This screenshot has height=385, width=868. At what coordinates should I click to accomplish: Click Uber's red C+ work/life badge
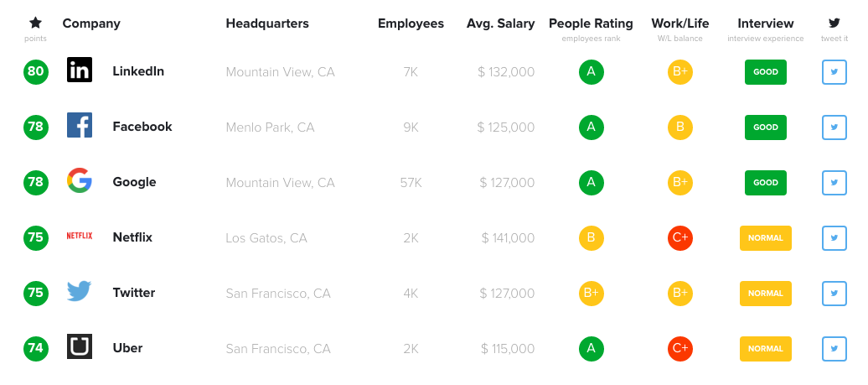tap(679, 349)
